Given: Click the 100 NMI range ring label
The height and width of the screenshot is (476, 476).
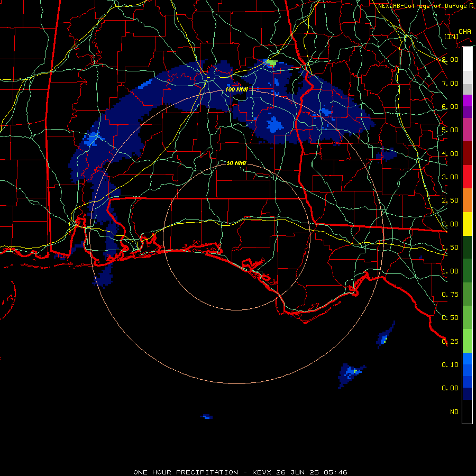Looking at the screenshot, I should [x=236, y=89].
